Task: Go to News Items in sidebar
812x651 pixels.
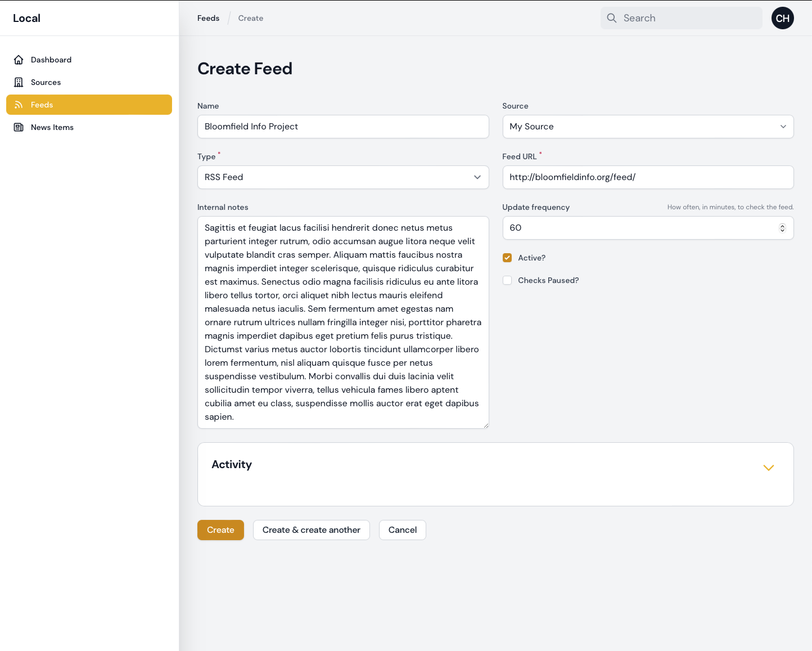Action: (x=52, y=127)
